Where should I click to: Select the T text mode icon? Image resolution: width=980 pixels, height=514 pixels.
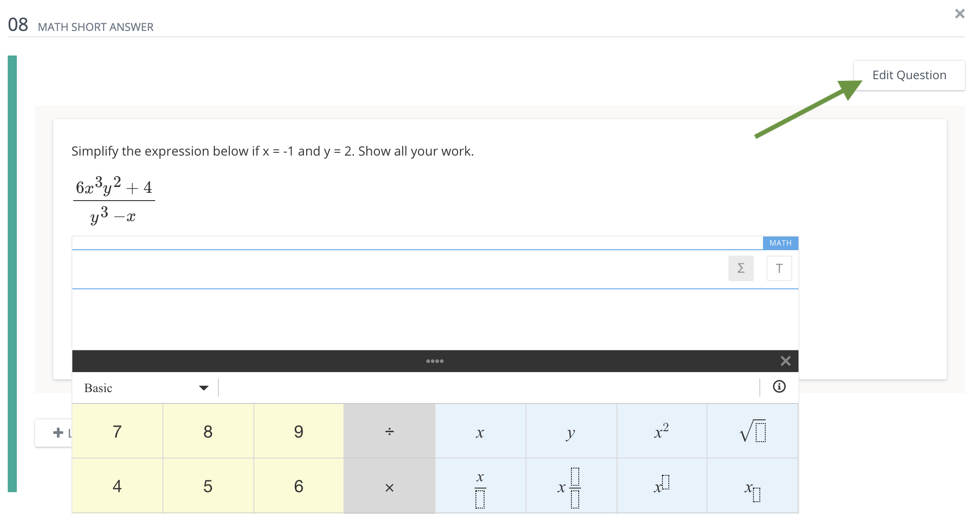pyautogui.click(x=779, y=268)
